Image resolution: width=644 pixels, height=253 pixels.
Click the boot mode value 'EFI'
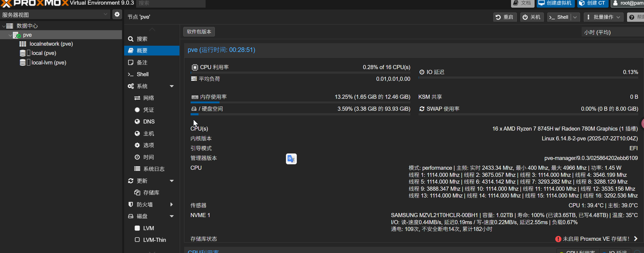click(x=634, y=148)
